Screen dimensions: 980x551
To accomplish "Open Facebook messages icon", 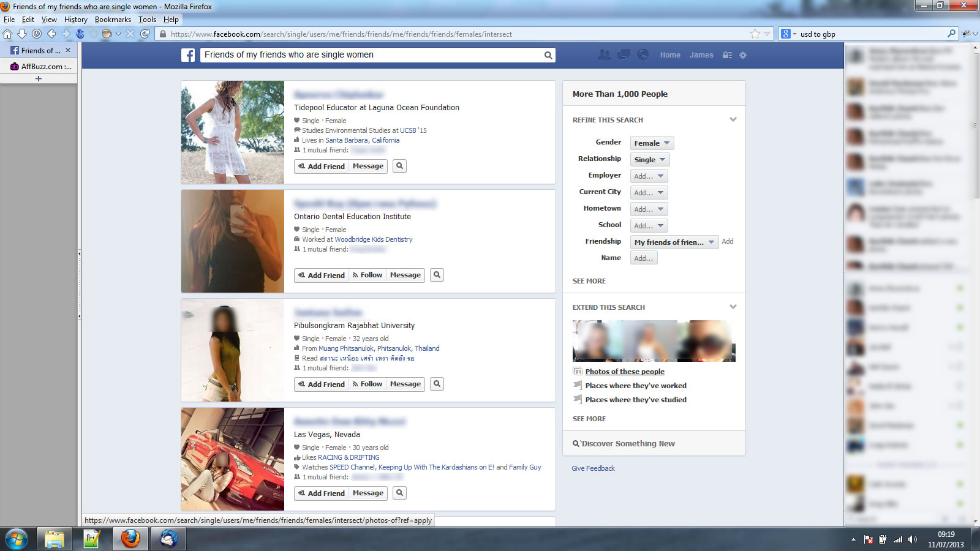I will pyautogui.click(x=624, y=55).
